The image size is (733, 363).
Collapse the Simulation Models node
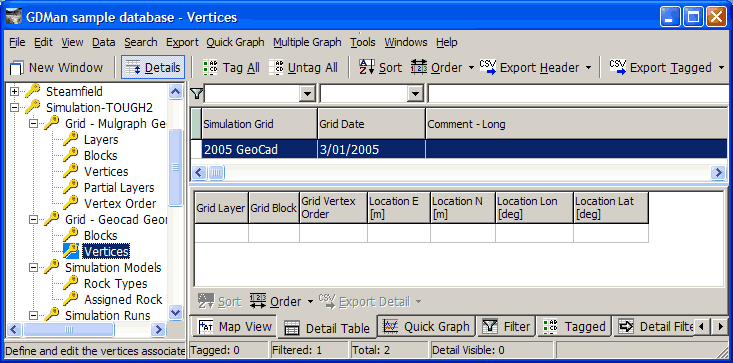tap(33, 268)
